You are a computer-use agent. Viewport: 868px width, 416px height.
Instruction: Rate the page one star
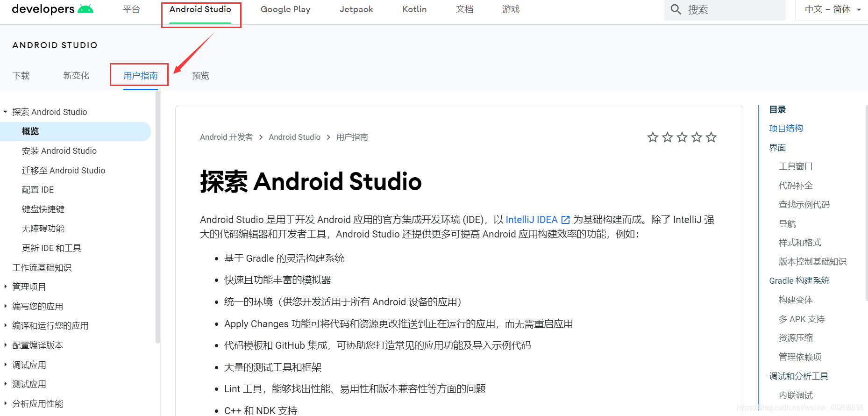pos(653,137)
